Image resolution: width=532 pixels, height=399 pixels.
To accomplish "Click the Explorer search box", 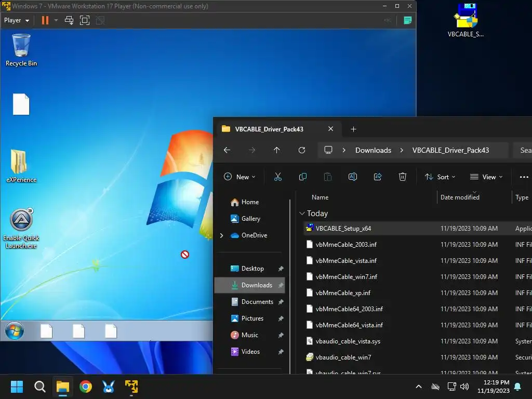I will [523, 150].
